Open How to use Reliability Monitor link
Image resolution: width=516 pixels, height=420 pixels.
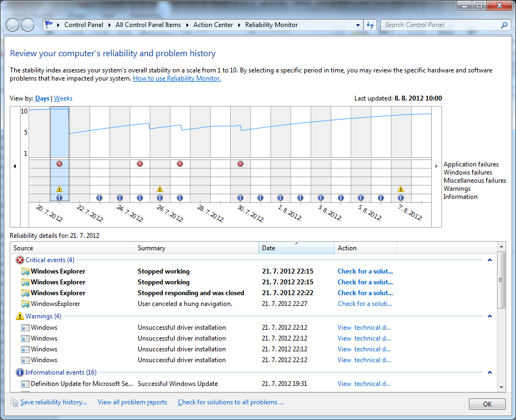pyautogui.click(x=177, y=78)
